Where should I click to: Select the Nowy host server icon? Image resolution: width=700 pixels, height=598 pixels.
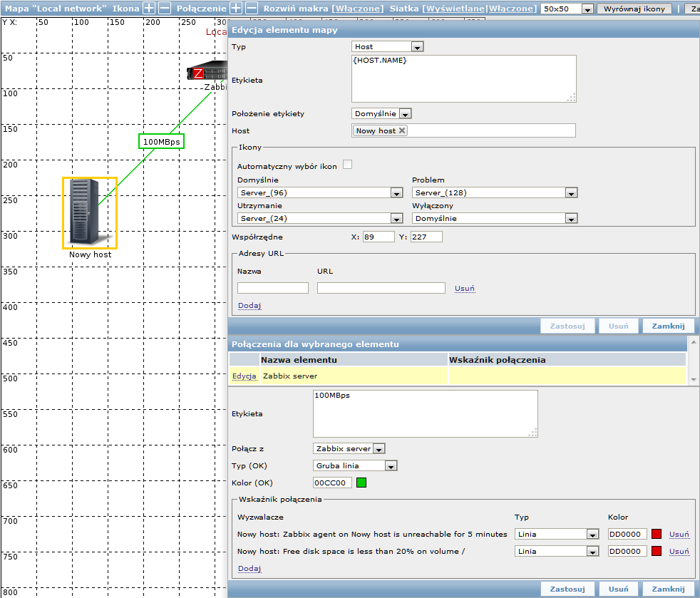coord(90,213)
